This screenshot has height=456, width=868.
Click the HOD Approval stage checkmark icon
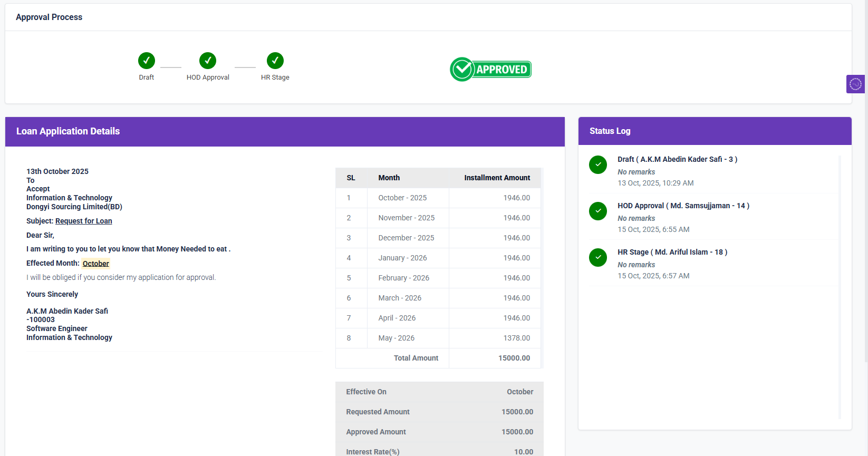(208, 61)
